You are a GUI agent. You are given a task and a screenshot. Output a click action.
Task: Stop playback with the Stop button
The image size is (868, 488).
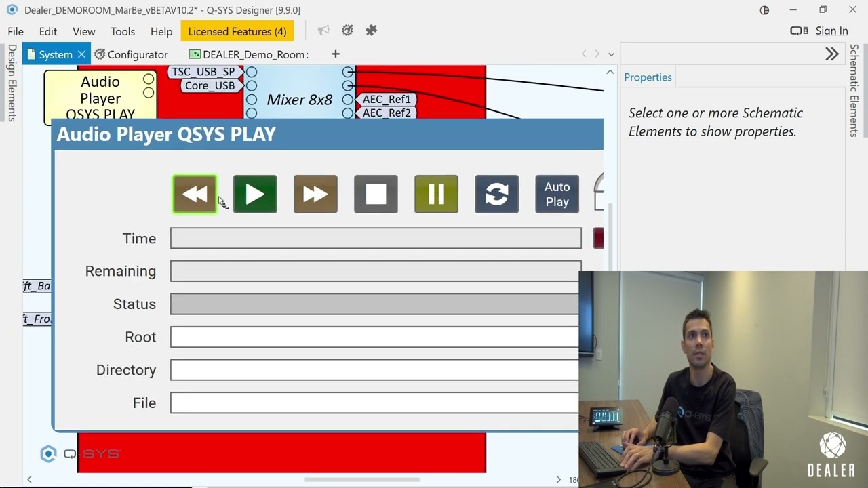(x=376, y=195)
